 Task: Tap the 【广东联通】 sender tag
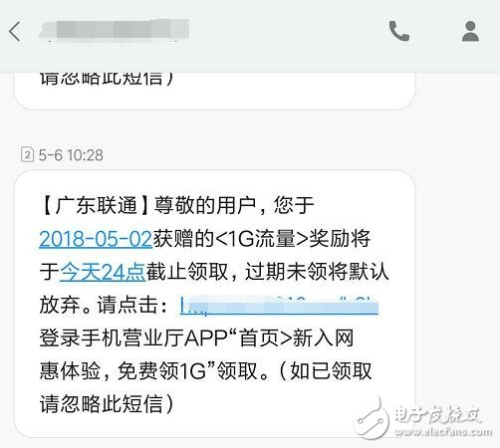[x=94, y=205]
